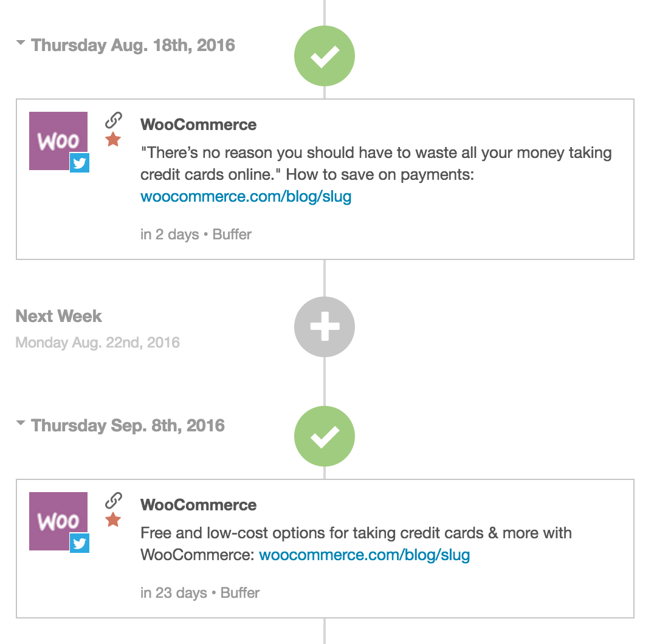Screen dimensions: 654x644
Task: Click the "in 23 days • Buffer" schedule text
Action: coord(200,593)
